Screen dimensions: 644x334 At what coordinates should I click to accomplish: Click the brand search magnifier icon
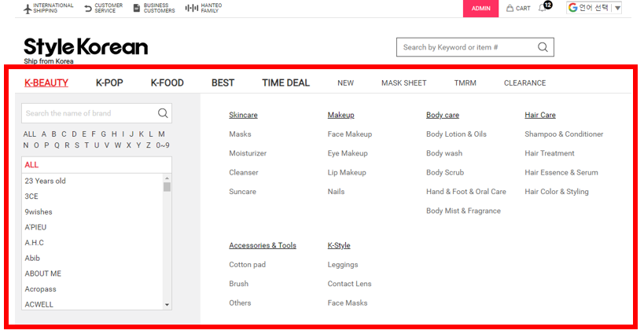click(x=163, y=113)
